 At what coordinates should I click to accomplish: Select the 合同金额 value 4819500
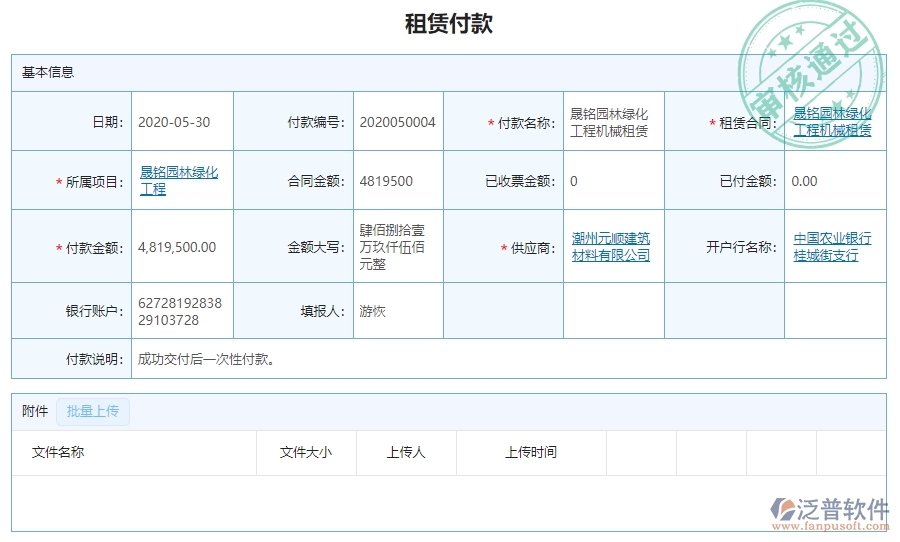[386, 181]
